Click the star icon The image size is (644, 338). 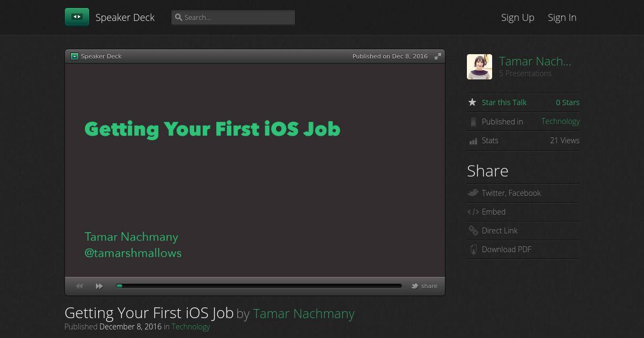(x=472, y=102)
